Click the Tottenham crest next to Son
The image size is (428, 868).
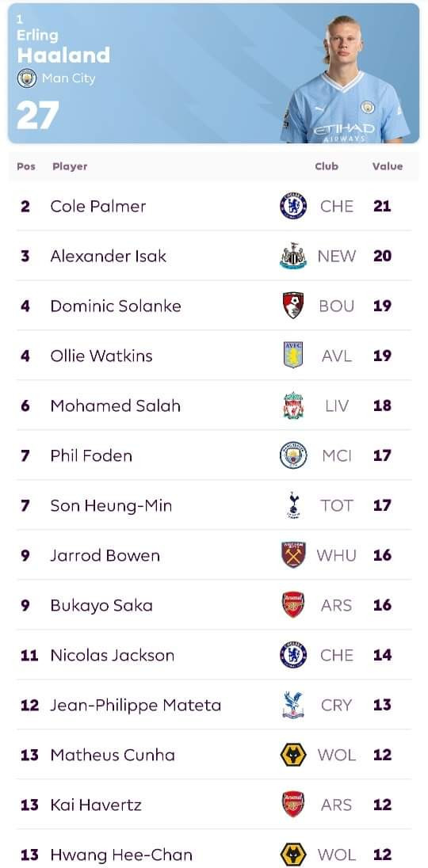point(293,504)
